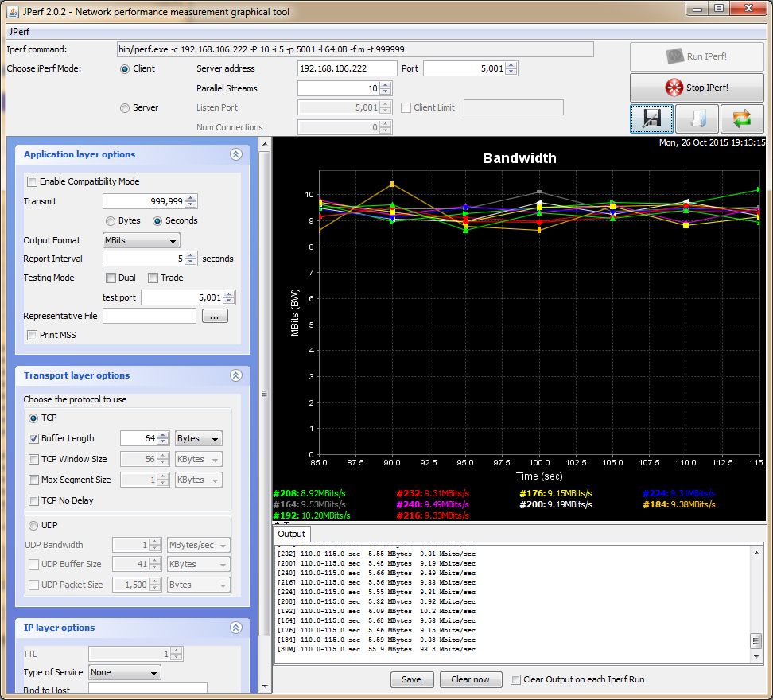
Task: Select the UDP protocol radio button
Action: tap(33, 525)
